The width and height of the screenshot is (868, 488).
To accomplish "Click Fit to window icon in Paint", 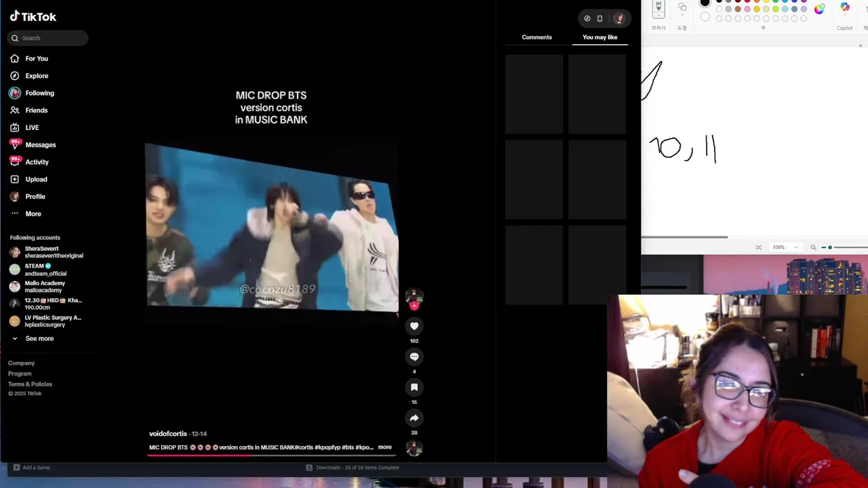I will 758,247.
